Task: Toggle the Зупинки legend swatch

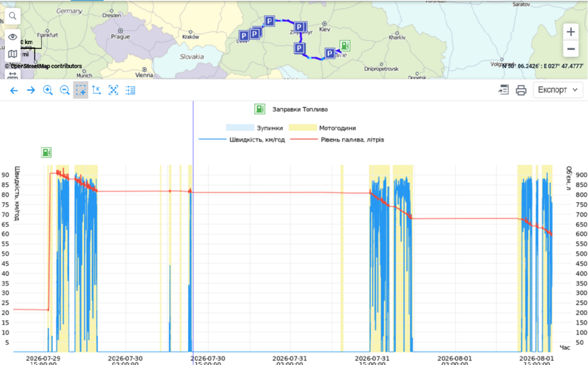Action: [240, 128]
